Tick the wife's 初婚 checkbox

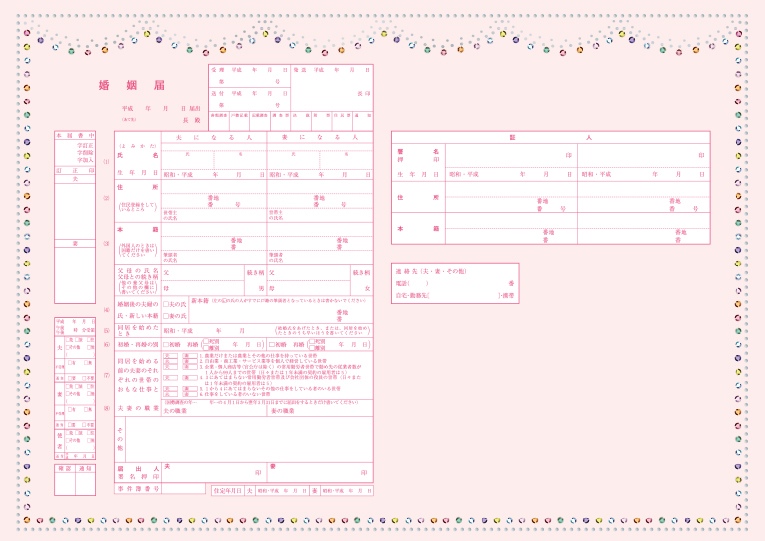pyautogui.click(x=271, y=344)
